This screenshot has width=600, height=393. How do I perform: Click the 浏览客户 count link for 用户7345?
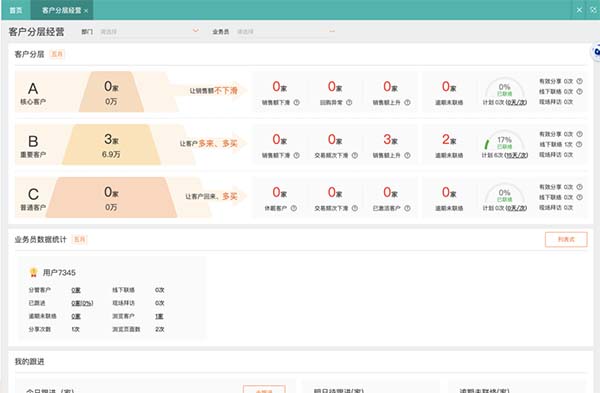(159, 316)
